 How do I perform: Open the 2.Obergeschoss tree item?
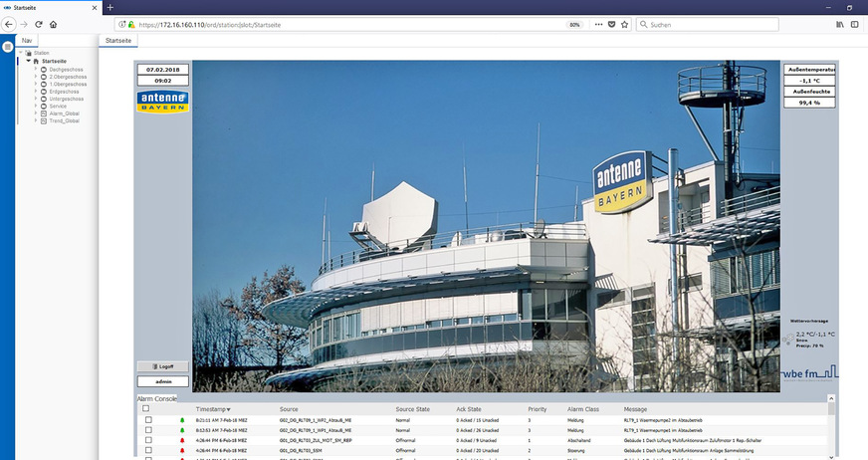68,77
